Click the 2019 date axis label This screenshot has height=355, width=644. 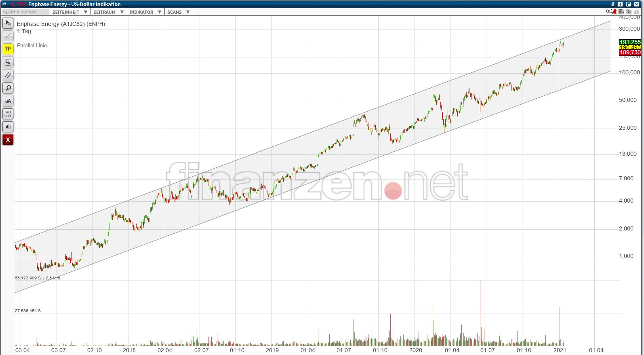pos(272,350)
